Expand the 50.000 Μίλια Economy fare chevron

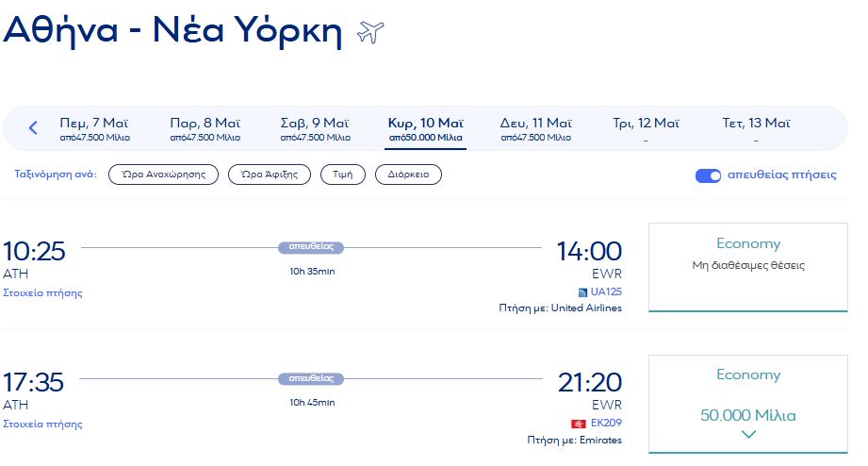(748, 435)
